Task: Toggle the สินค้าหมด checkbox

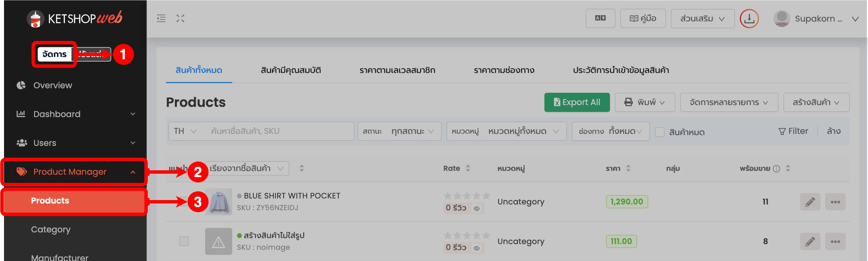Action: (659, 132)
